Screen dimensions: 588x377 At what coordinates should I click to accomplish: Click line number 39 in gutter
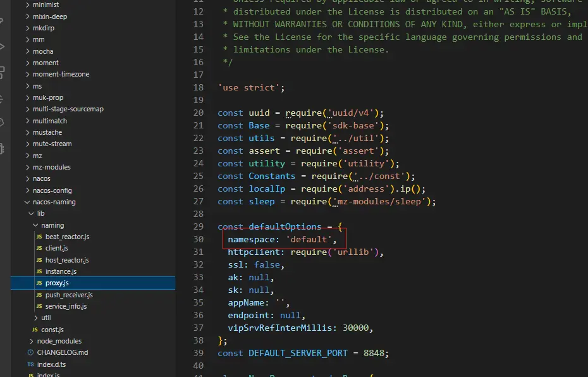[x=199, y=354]
